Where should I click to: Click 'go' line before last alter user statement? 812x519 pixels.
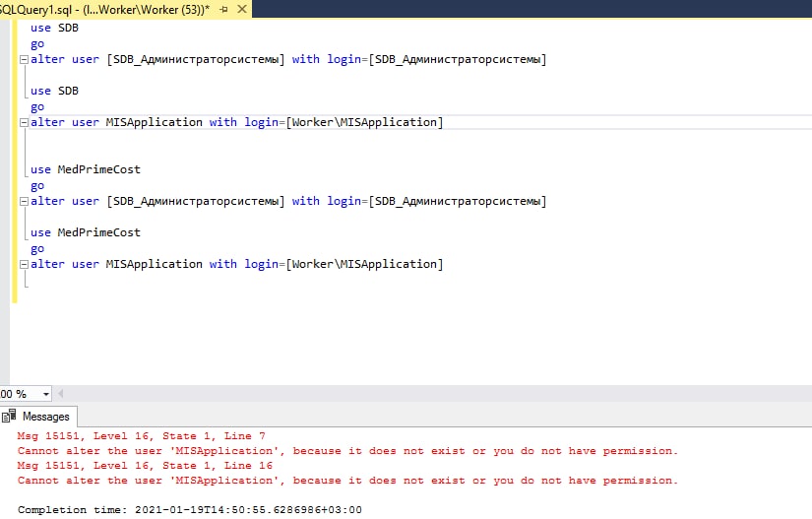tap(37, 249)
